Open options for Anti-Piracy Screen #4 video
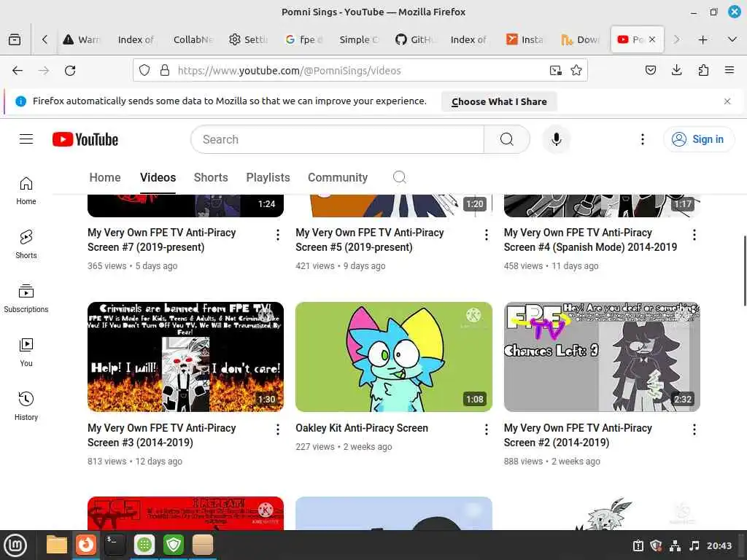 (x=694, y=235)
